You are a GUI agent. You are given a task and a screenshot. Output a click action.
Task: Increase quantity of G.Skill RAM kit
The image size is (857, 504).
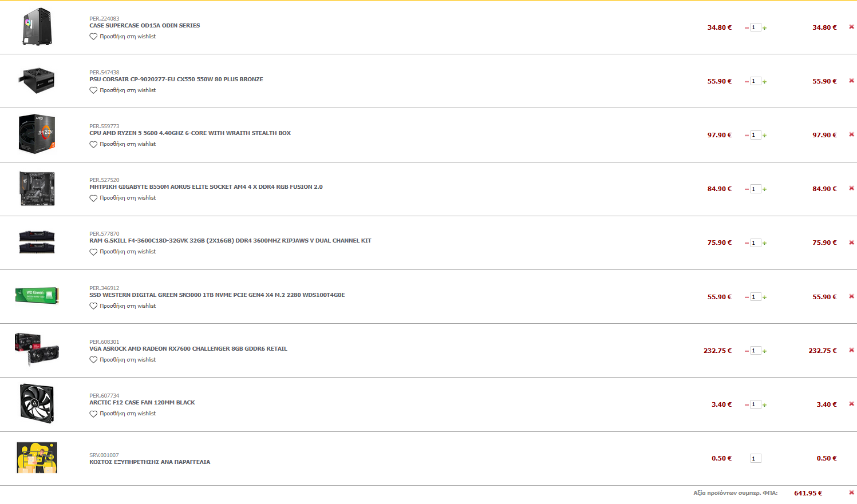coord(764,243)
